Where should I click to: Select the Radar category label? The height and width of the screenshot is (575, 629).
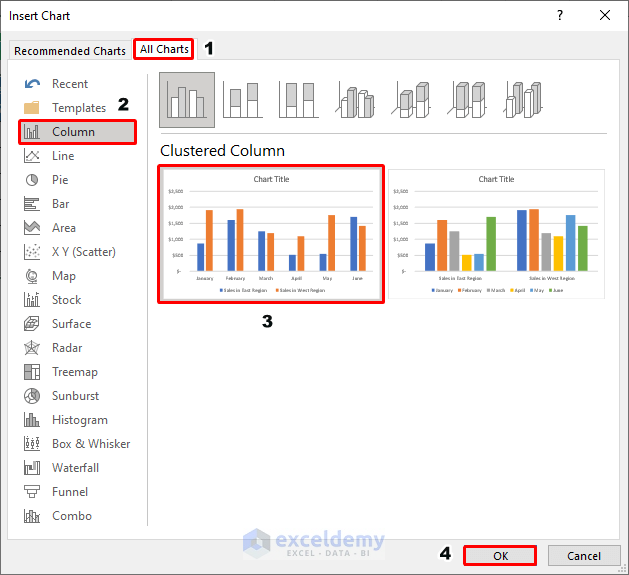[x=67, y=348]
